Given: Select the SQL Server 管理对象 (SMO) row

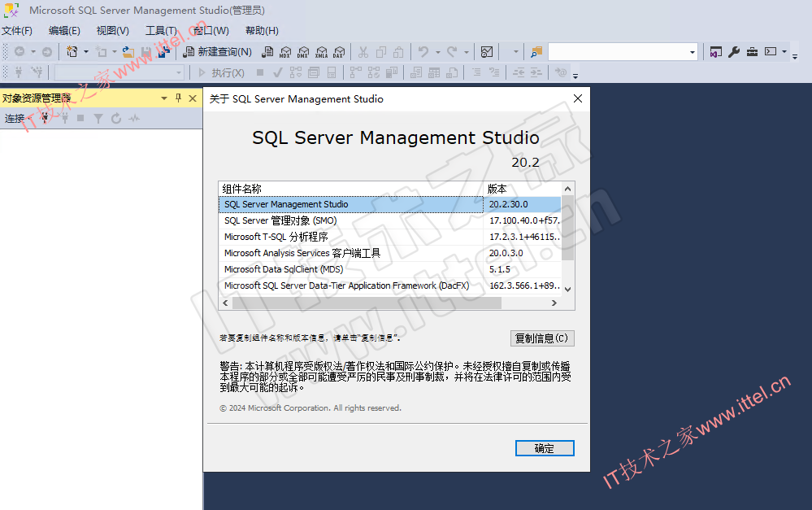Looking at the screenshot, I should (x=389, y=220).
